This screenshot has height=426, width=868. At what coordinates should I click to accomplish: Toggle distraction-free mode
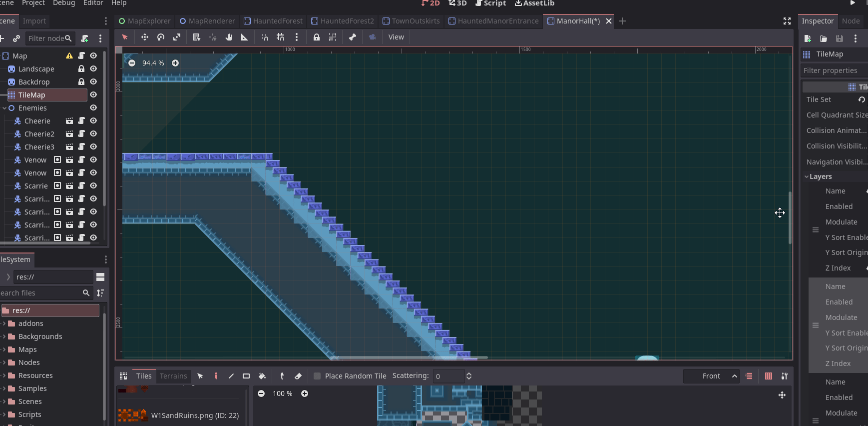[x=787, y=21]
